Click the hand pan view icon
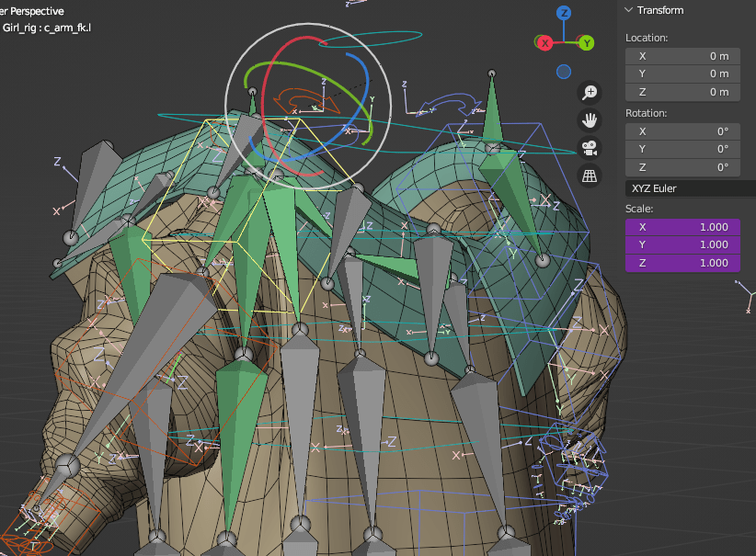Image resolution: width=756 pixels, height=556 pixels. pyautogui.click(x=590, y=119)
